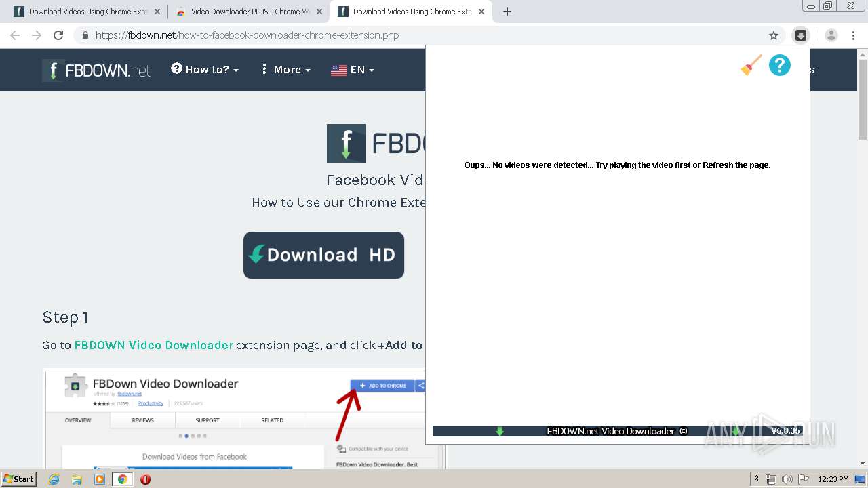
Task: Bookmark this page with star icon
Action: (774, 35)
